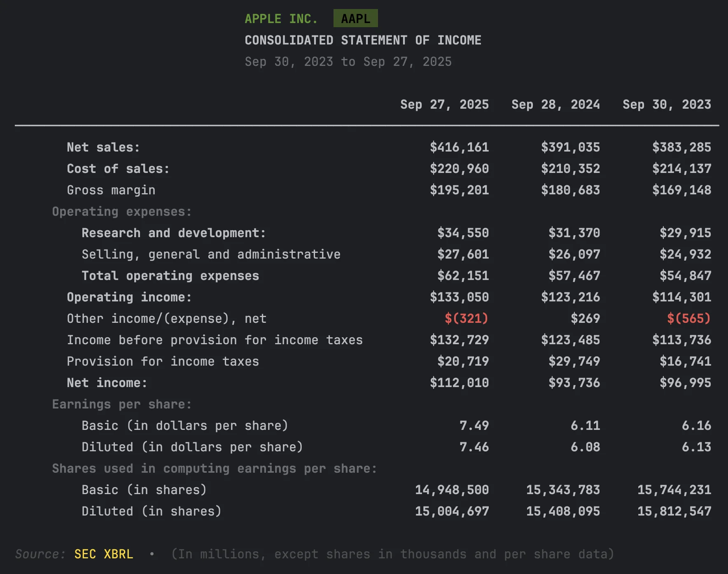728x574 pixels.
Task: Click the Provision for income taxes label
Action: click(163, 362)
